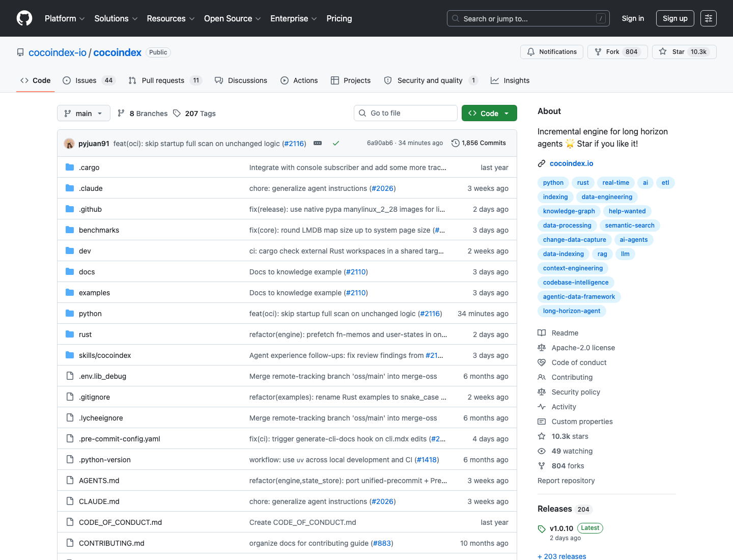Select the knowledge-graph topic tag
This screenshot has width=733, height=560.
(569, 211)
